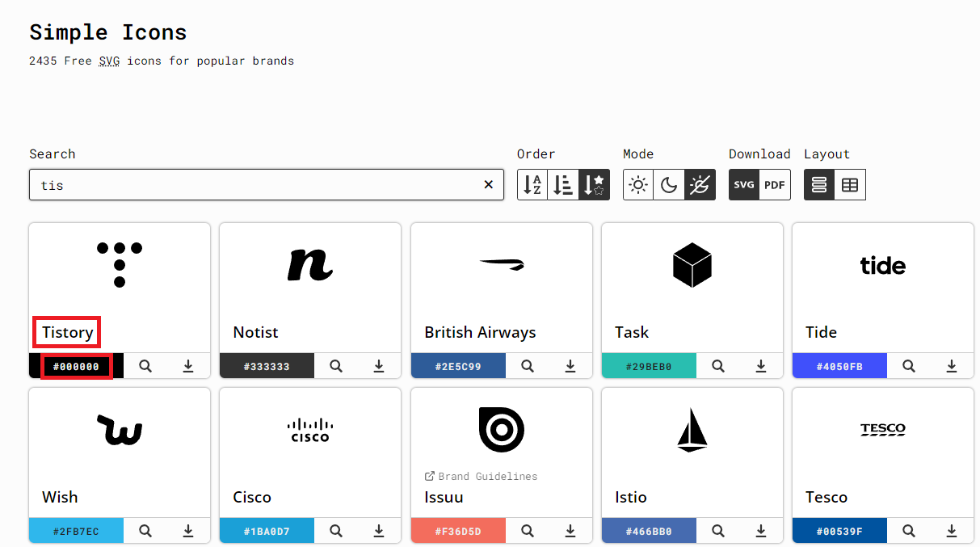The image size is (980, 547).
Task: Copy Tesco color #00539F
Action: click(x=839, y=531)
